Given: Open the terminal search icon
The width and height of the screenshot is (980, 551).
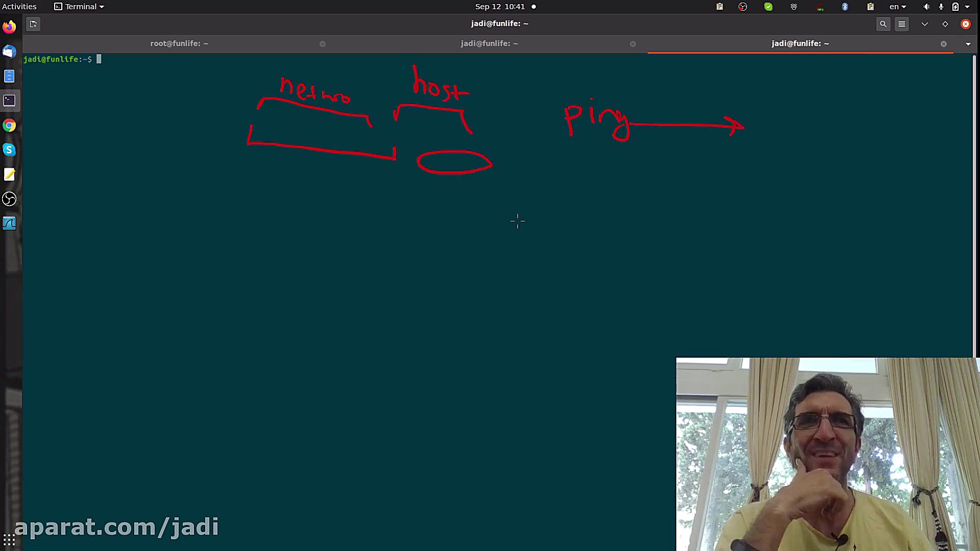Looking at the screenshot, I should click(883, 24).
